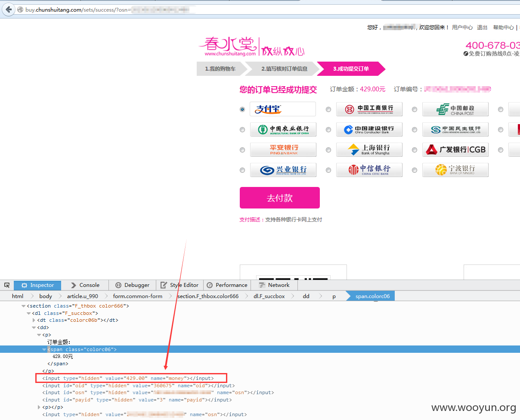Collapse the dd node in the tree
520x420 pixels.
pos(34,327)
